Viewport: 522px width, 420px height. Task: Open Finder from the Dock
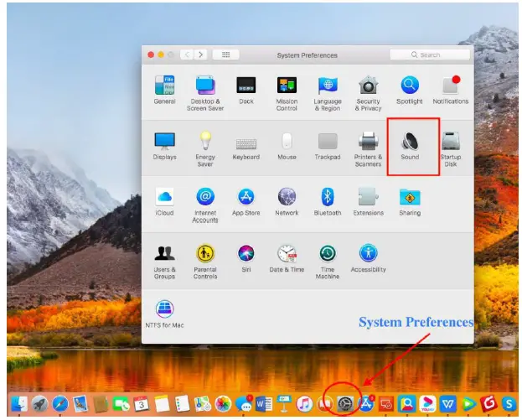click(x=19, y=404)
